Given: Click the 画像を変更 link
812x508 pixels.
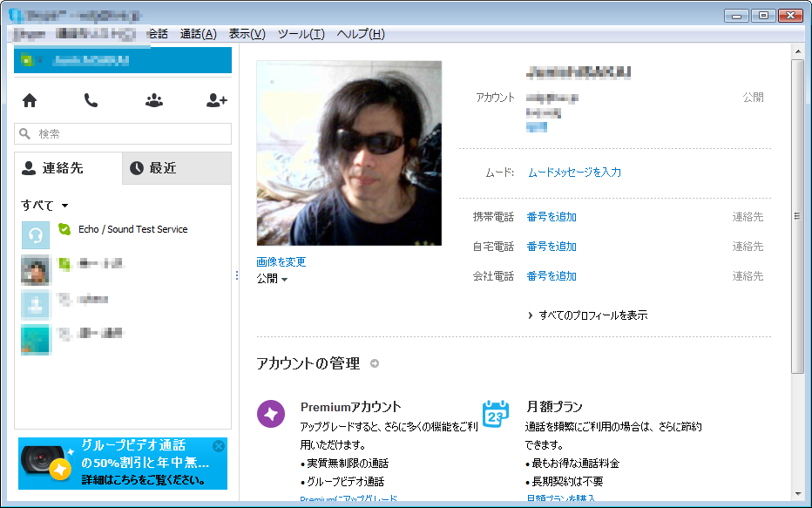Looking at the screenshot, I should click(x=281, y=261).
